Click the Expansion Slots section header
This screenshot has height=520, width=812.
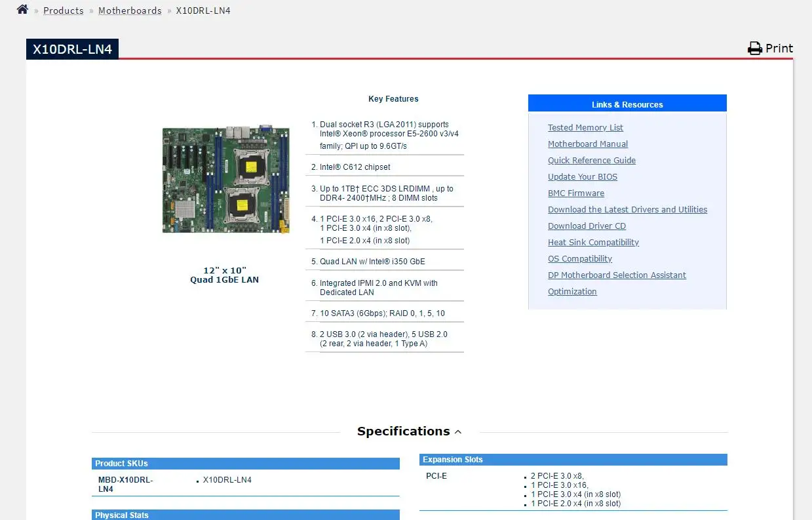point(573,460)
